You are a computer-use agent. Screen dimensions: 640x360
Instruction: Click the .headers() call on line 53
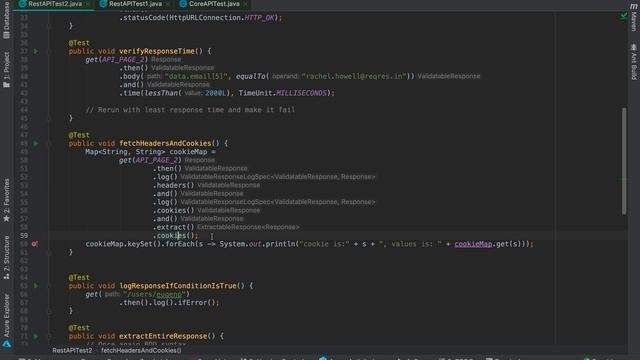click(173, 185)
